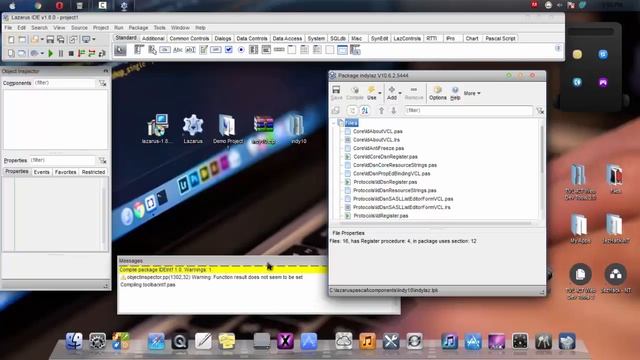Open the dropdown beside the Open icon

(42, 40)
